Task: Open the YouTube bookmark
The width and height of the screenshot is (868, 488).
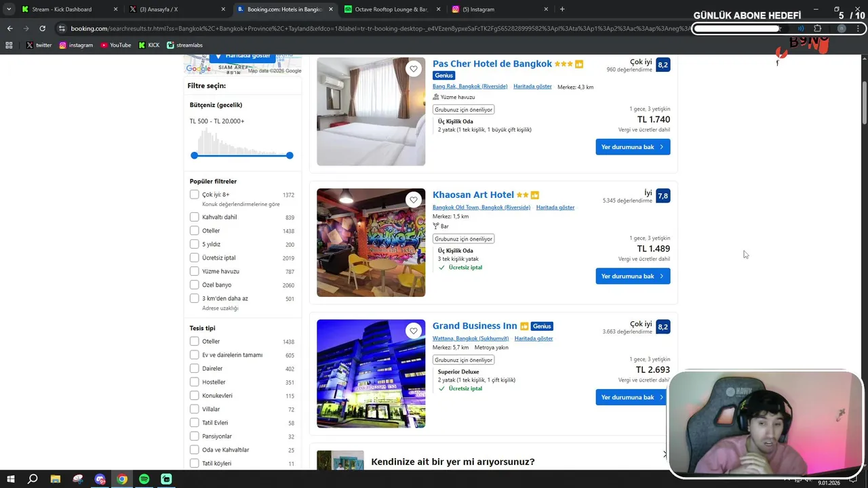Action: pyautogui.click(x=116, y=45)
